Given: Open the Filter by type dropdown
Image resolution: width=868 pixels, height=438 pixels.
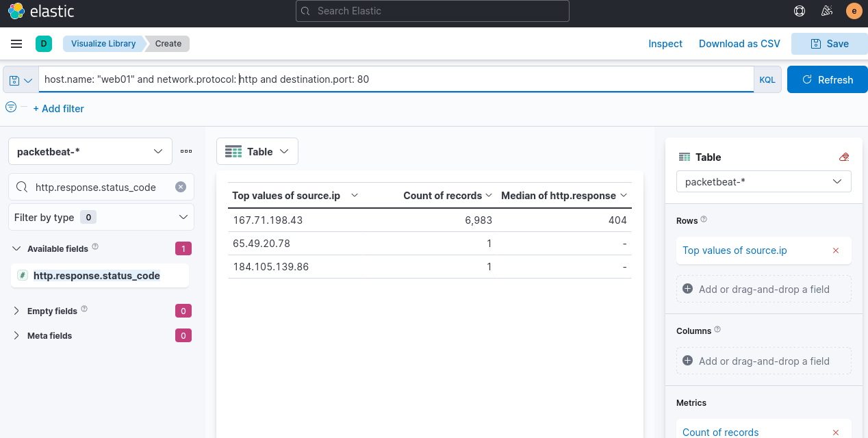Looking at the screenshot, I should [x=101, y=217].
